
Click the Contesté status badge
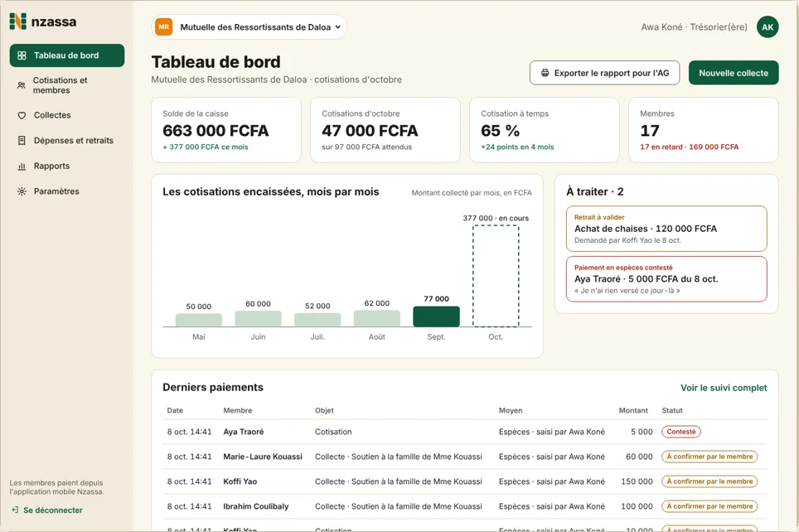click(x=680, y=432)
